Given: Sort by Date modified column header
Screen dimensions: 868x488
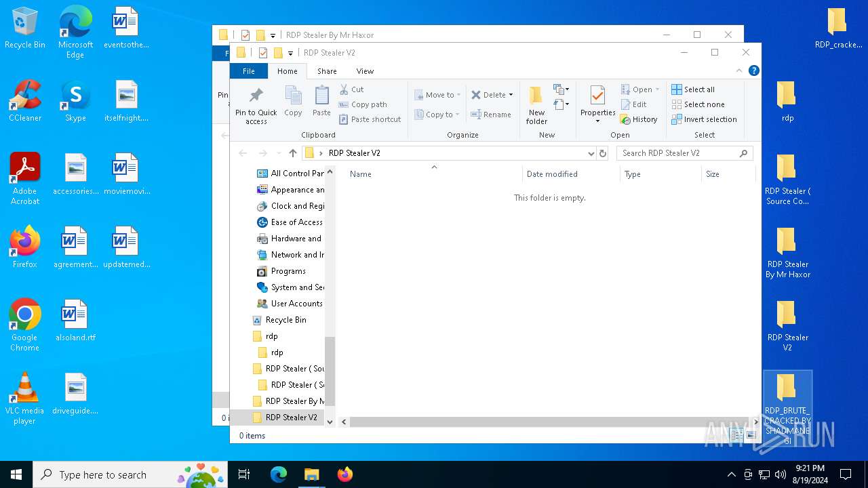Looking at the screenshot, I should (x=571, y=174).
